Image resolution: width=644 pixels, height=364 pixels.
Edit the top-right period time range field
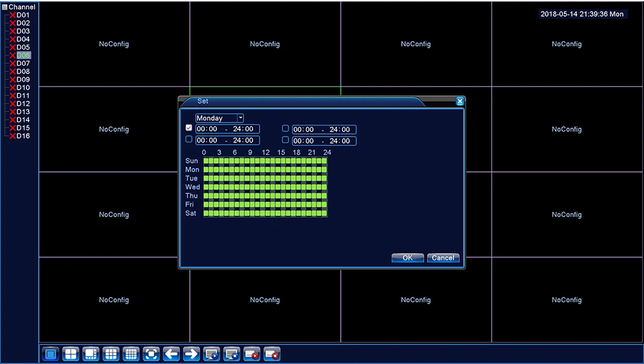tap(324, 130)
